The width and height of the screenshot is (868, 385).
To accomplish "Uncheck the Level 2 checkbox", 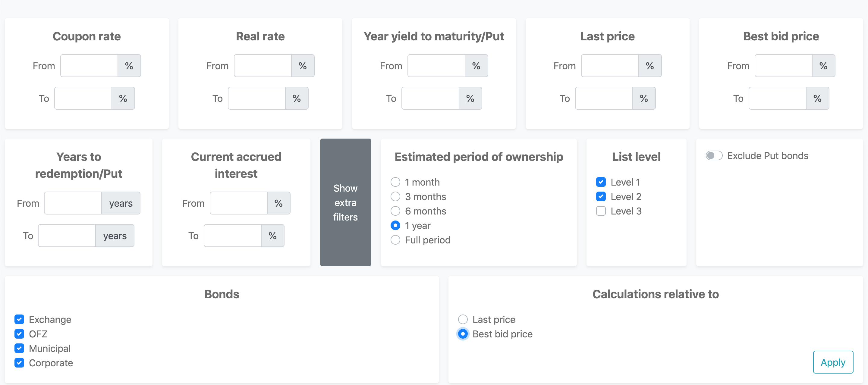I will pos(600,197).
